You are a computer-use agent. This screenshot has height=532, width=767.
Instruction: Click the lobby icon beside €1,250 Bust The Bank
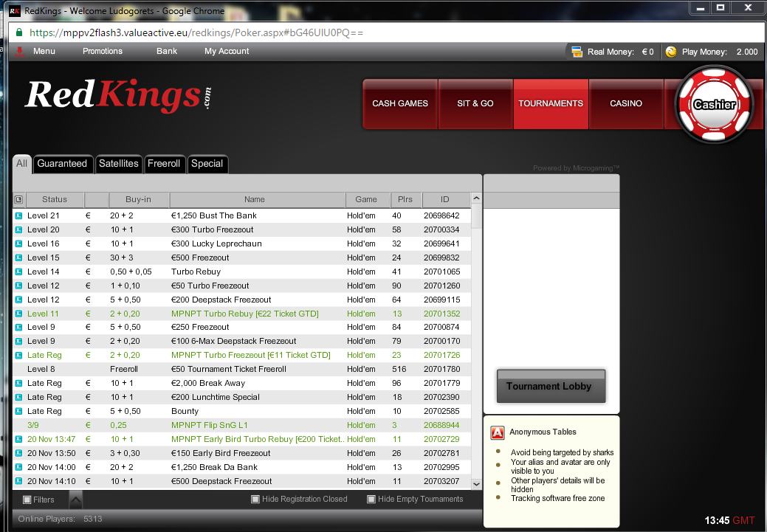pos(19,215)
